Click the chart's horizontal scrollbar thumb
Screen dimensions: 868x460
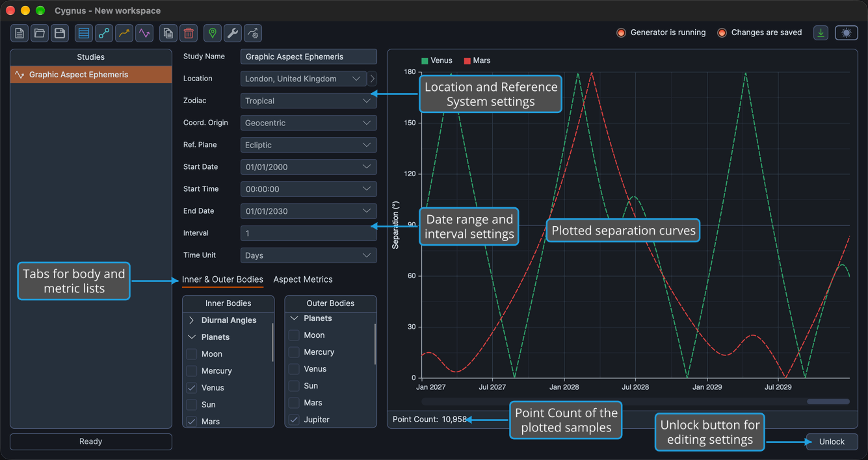tap(828, 402)
